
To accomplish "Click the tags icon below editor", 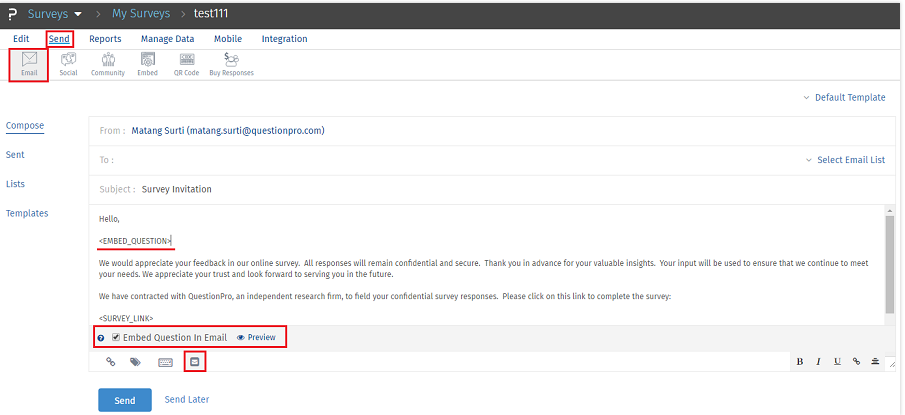I will point(136,362).
